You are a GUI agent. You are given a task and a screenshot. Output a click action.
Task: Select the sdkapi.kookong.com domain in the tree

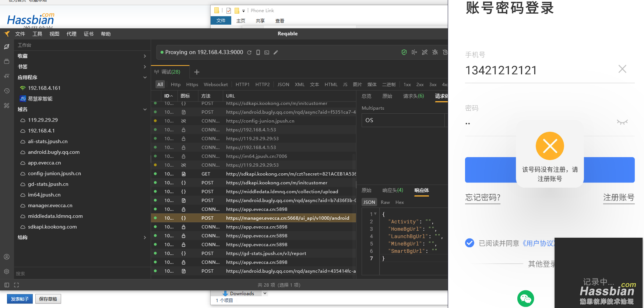click(x=52, y=227)
